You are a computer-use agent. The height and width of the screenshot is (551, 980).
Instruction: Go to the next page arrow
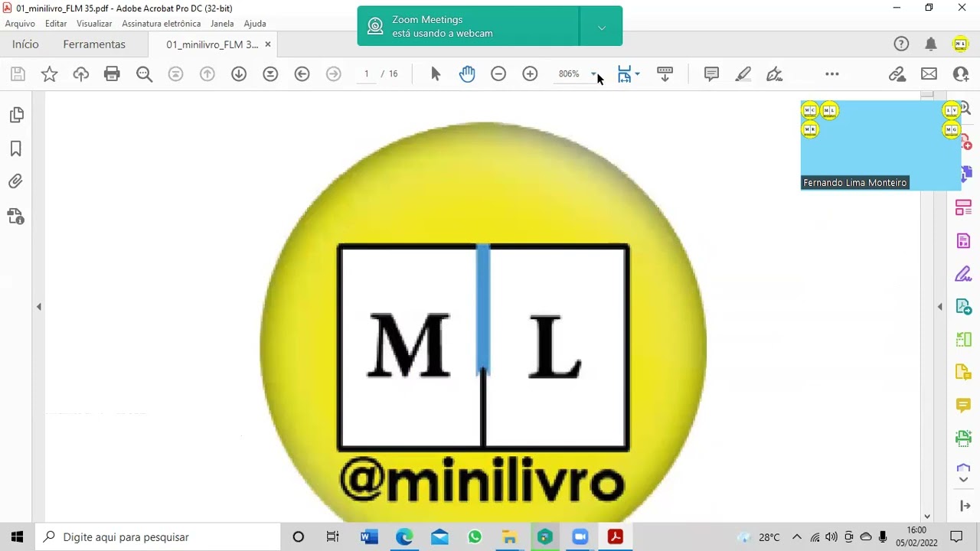click(239, 74)
